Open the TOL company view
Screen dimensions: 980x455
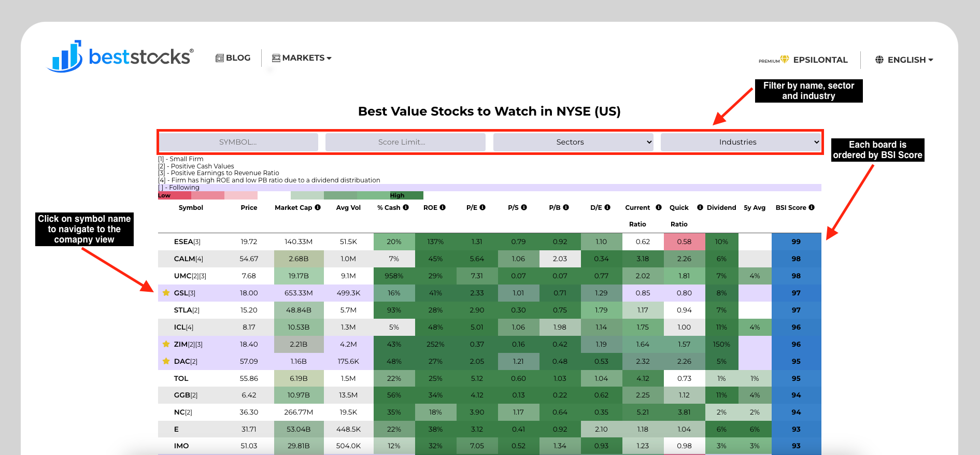(181, 378)
